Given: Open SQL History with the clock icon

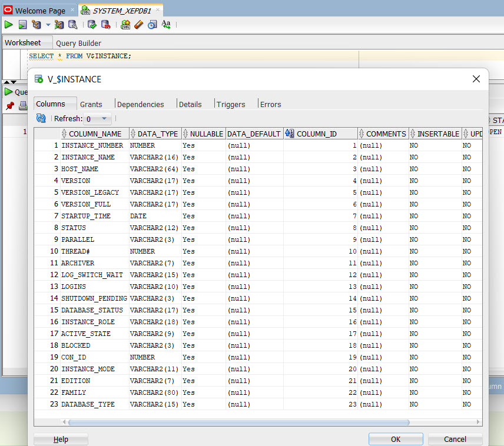Looking at the screenshot, I should [152, 25].
